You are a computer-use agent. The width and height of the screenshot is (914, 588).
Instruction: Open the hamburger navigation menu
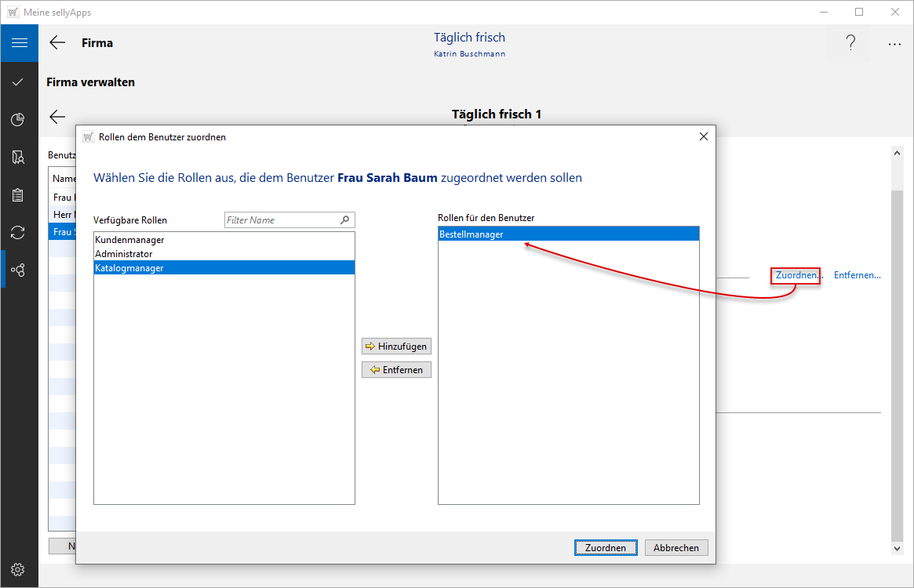point(19,43)
